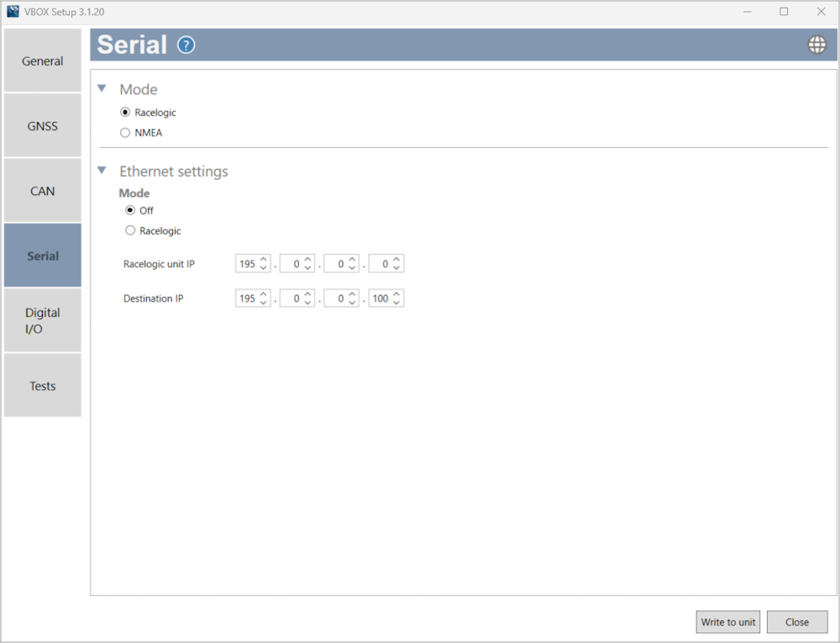Open the Digital I/O tab
The height and width of the screenshot is (643, 840).
(43, 320)
